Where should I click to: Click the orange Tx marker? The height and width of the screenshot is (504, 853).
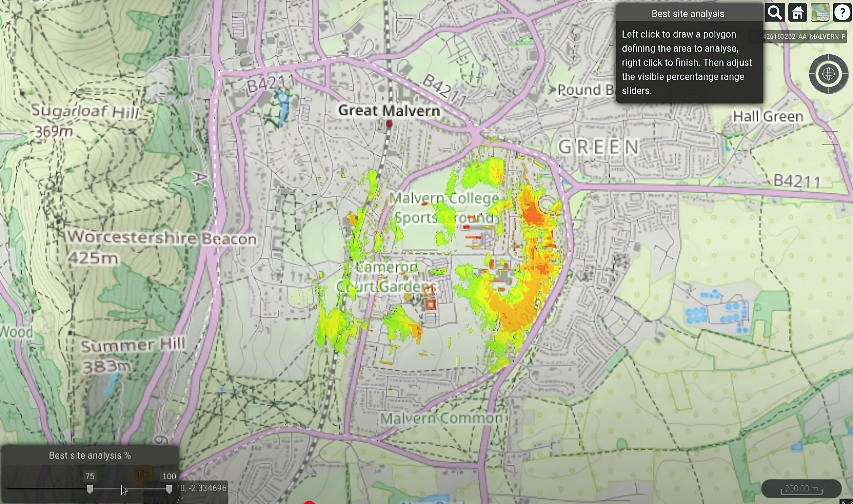coord(142,474)
